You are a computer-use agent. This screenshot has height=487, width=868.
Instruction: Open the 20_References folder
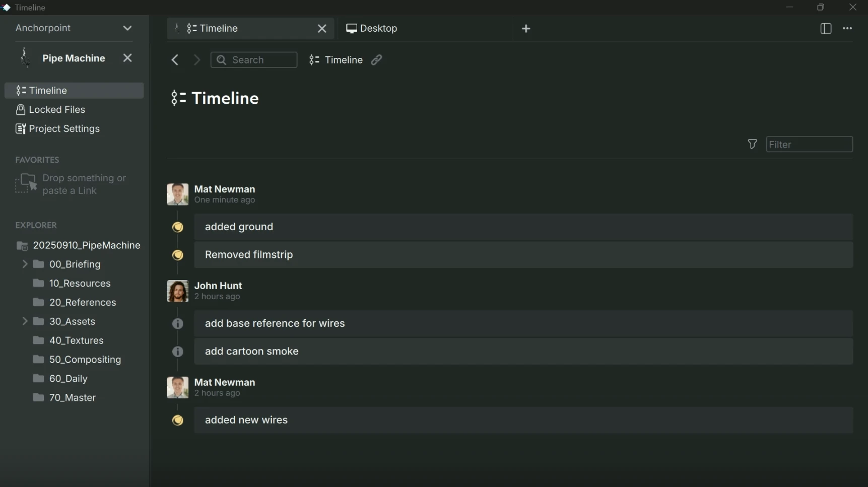pos(83,303)
